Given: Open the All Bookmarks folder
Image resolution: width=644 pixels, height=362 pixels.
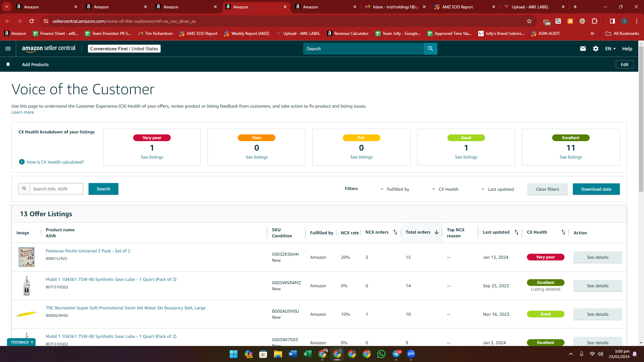Looking at the screenshot, I should point(623,34).
